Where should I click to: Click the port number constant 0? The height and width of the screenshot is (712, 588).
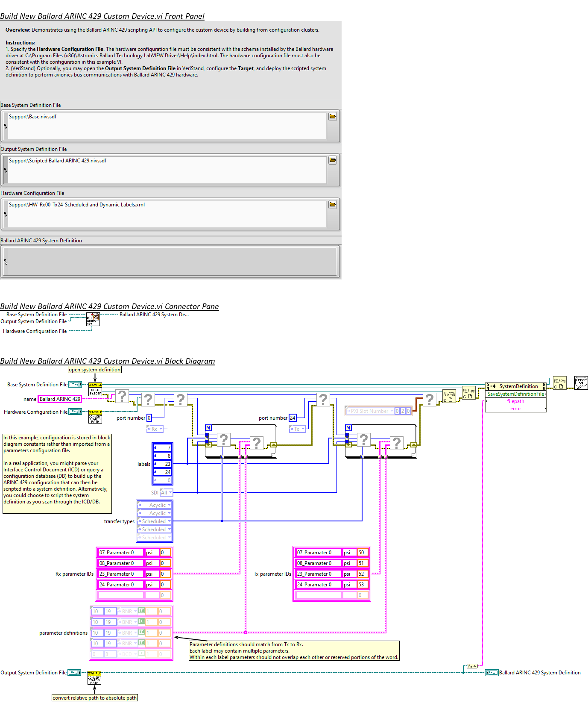point(149,418)
